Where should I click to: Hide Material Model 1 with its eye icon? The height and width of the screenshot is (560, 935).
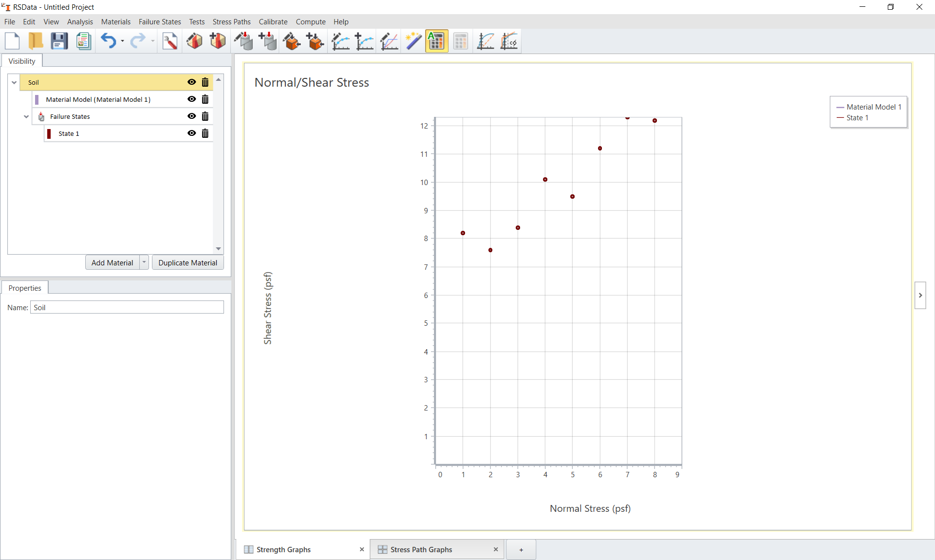tap(191, 99)
